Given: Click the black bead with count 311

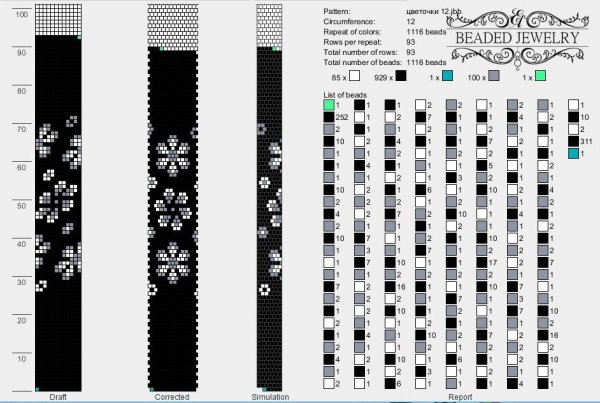Looking at the screenshot, I should click(x=574, y=142).
